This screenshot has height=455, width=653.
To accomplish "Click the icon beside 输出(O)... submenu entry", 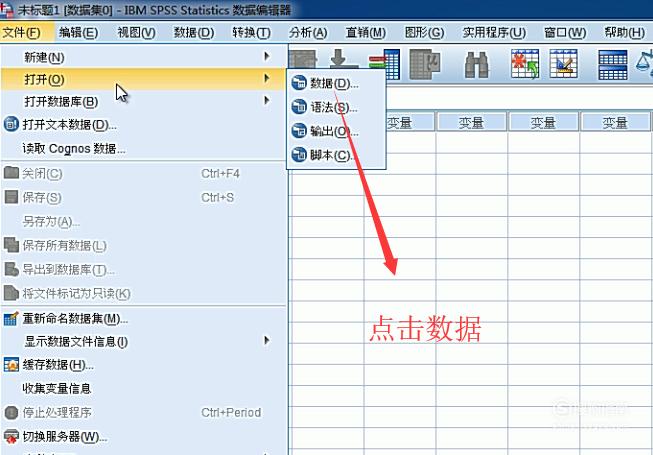I will point(299,131).
